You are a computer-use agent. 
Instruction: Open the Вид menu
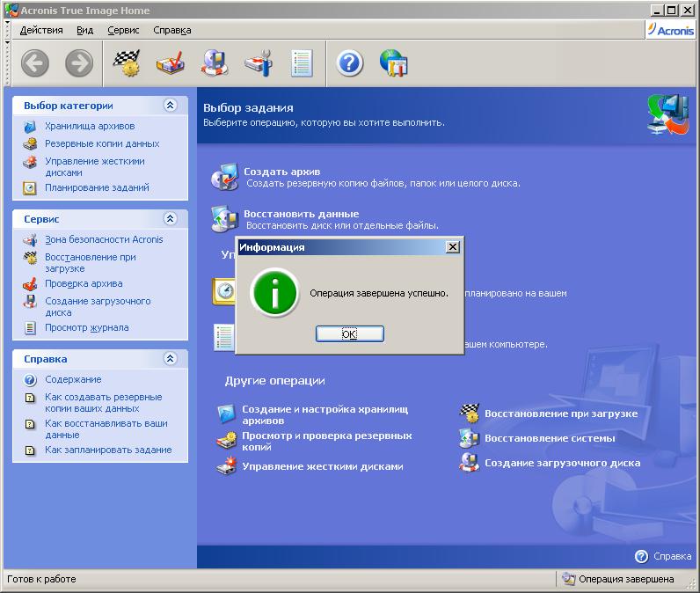[x=84, y=30]
